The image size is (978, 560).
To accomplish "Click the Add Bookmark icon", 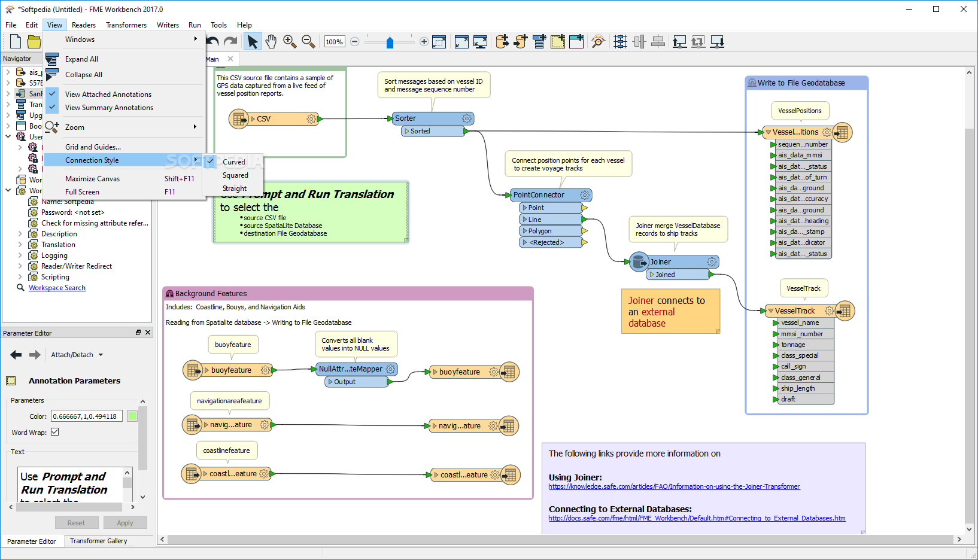I will tap(576, 41).
